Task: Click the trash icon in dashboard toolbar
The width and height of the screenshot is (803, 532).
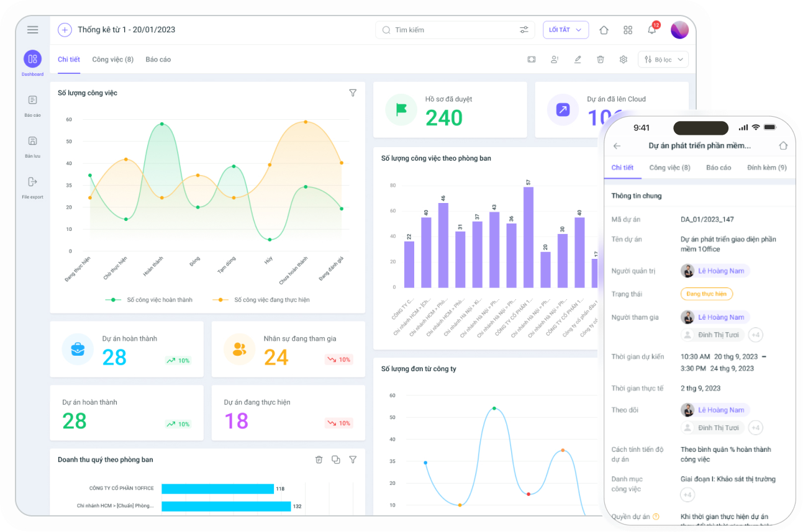Action: (x=601, y=60)
